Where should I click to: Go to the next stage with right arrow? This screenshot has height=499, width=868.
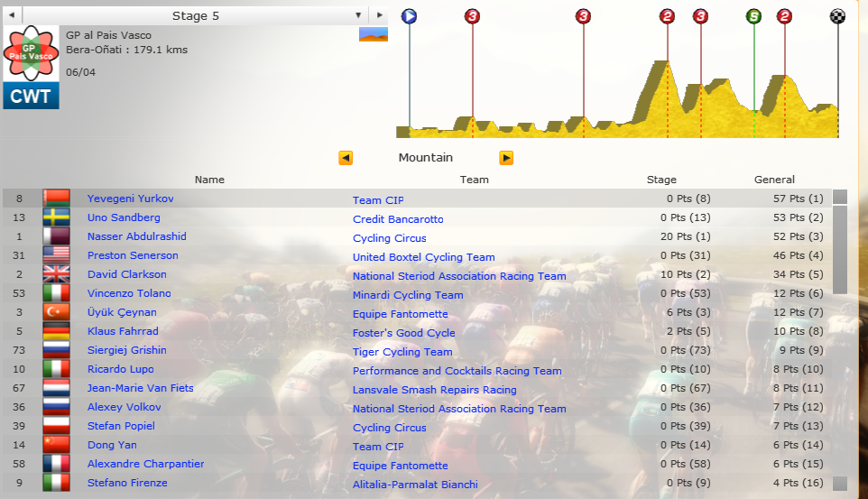pyautogui.click(x=379, y=15)
